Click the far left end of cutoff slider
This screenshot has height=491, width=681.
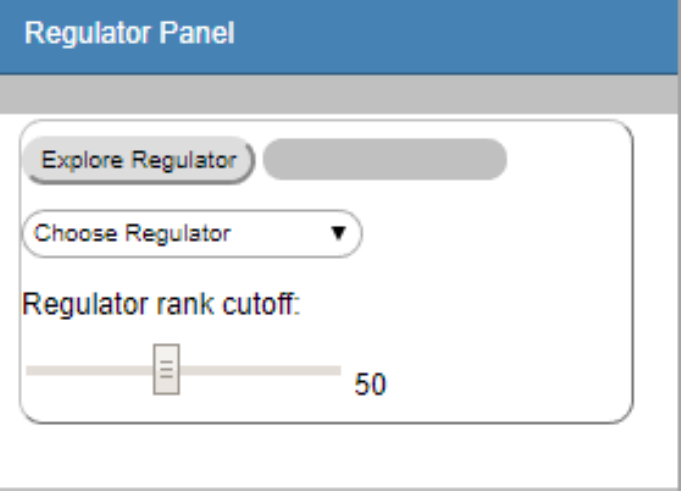(29, 370)
